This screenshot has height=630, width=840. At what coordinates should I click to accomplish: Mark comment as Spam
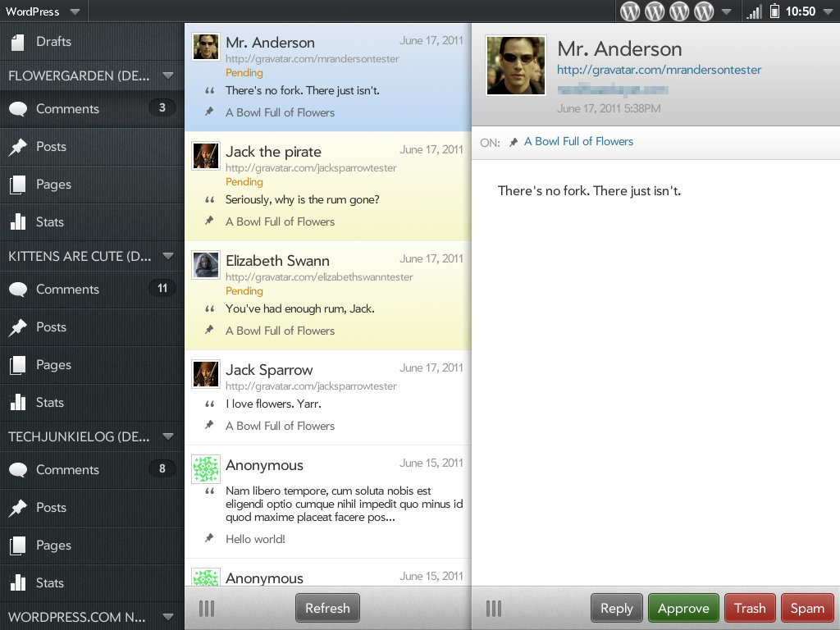[x=807, y=608]
